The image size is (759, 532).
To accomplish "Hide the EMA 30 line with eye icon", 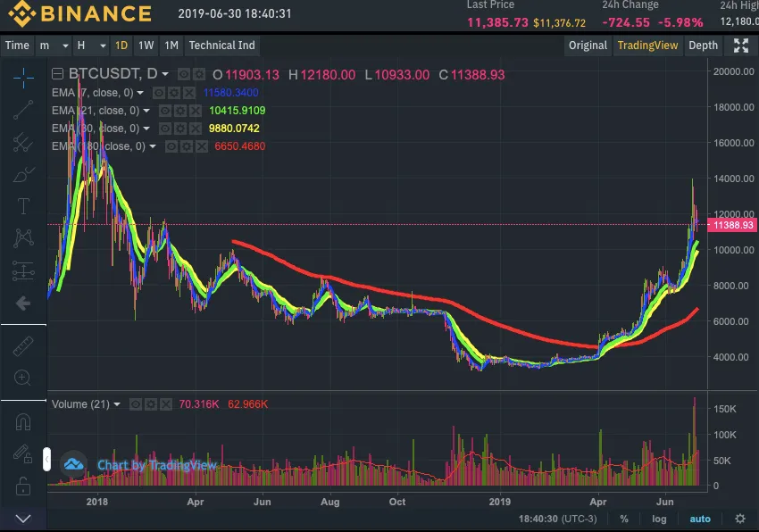I will point(165,129).
